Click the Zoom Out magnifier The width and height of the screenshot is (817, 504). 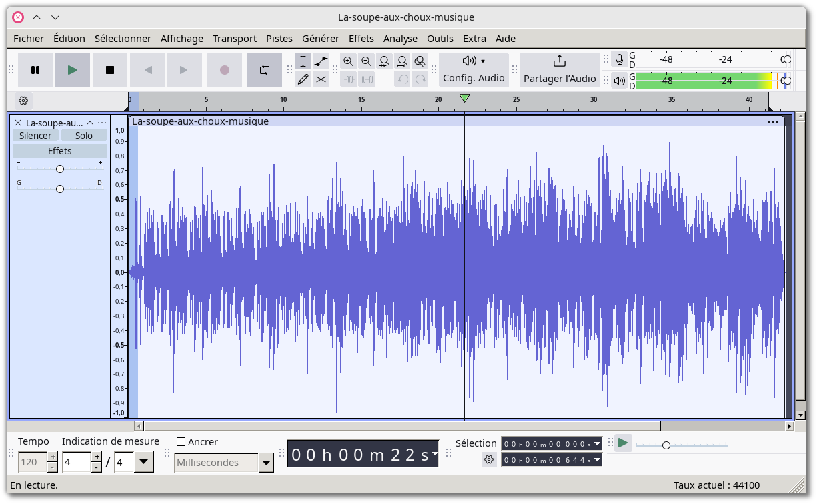coord(366,61)
